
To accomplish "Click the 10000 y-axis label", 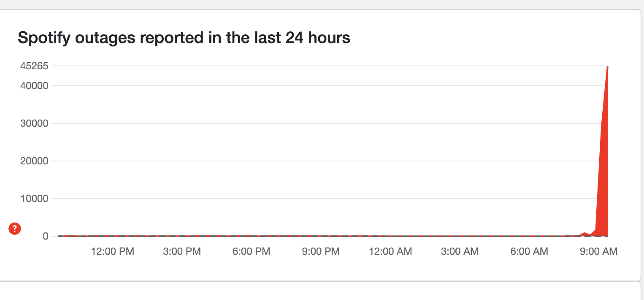I will click(34, 199).
